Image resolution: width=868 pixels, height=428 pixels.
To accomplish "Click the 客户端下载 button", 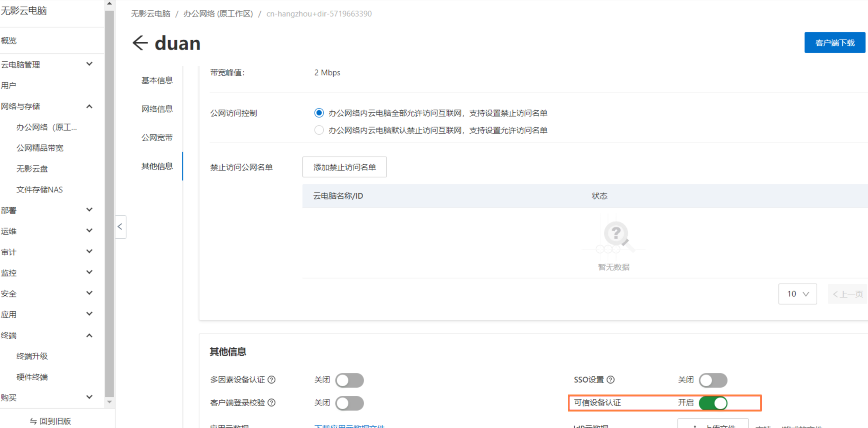I will click(834, 43).
